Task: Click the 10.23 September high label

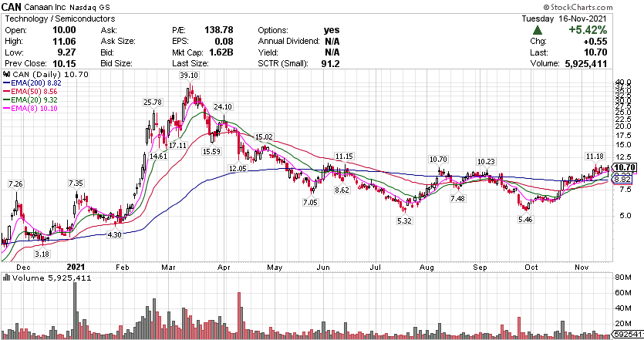Action: click(487, 162)
